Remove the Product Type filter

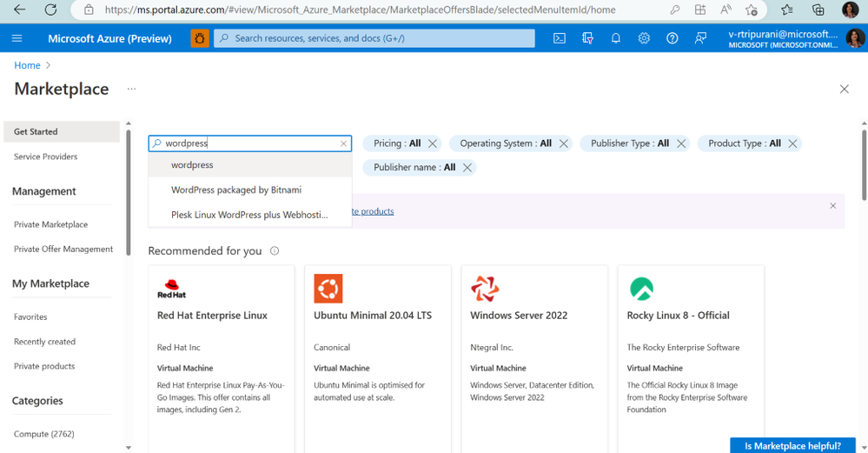click(x=792, y=143)
